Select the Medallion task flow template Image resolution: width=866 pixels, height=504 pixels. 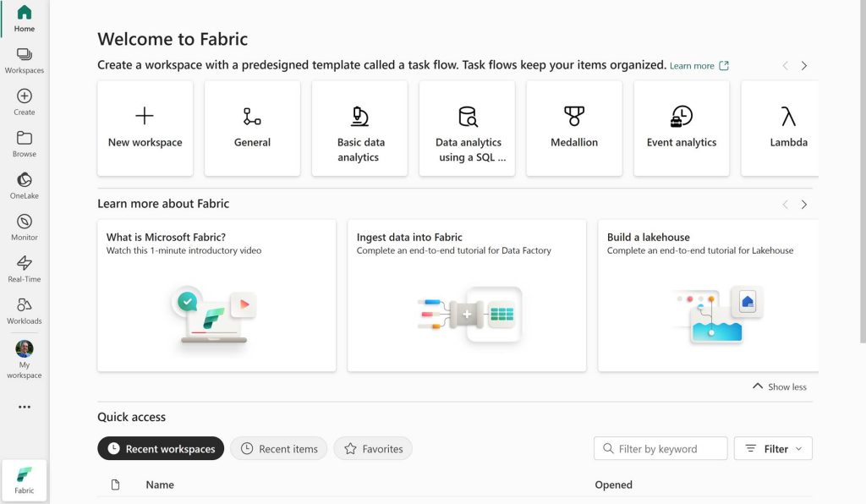click(x=574, y=129)
